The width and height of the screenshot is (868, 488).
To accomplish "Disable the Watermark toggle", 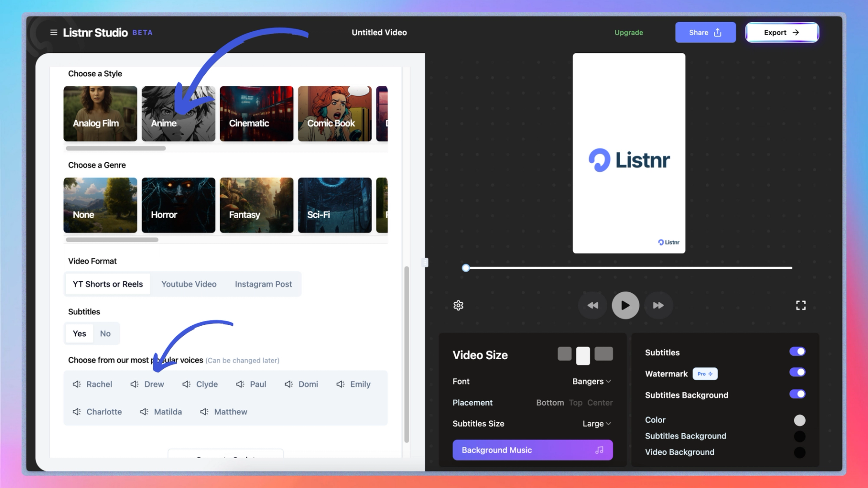I will [797, 372].
